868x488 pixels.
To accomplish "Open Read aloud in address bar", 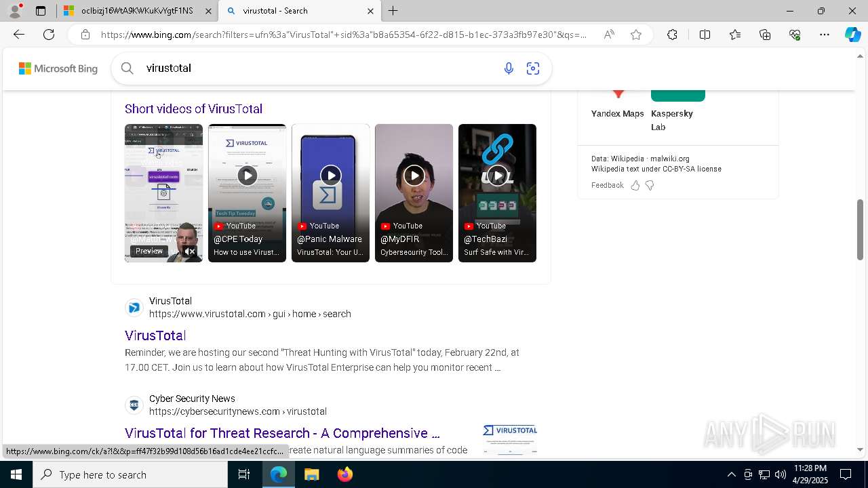I will click(x=609, y=35).
